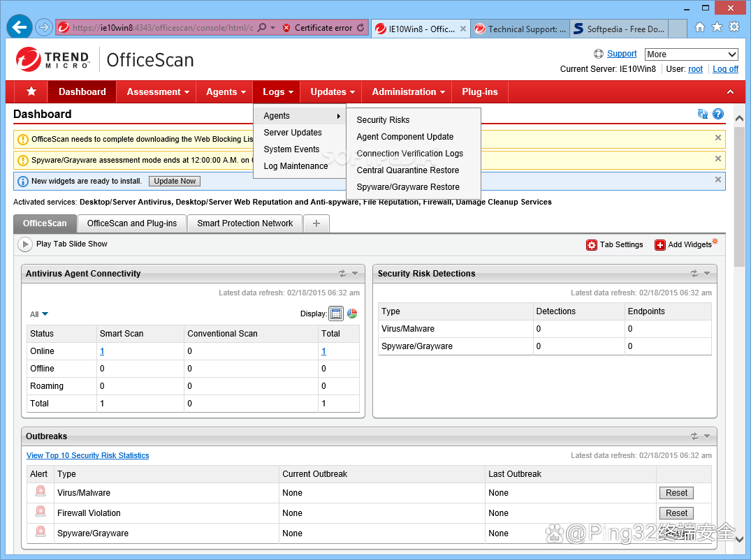751x560 pixels.
Task: Switch to pie chart display view
Action: point(352,314)
